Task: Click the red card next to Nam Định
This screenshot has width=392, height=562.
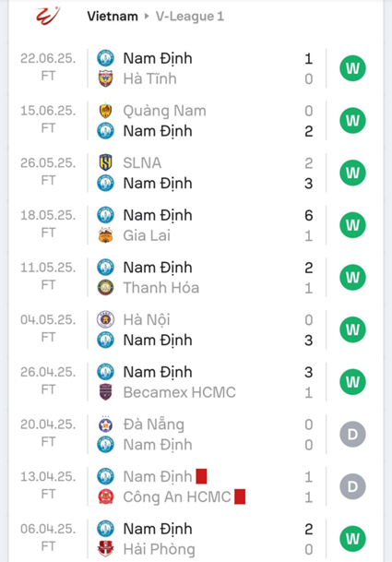Action: pyautogui.click(x=201, y=476)
